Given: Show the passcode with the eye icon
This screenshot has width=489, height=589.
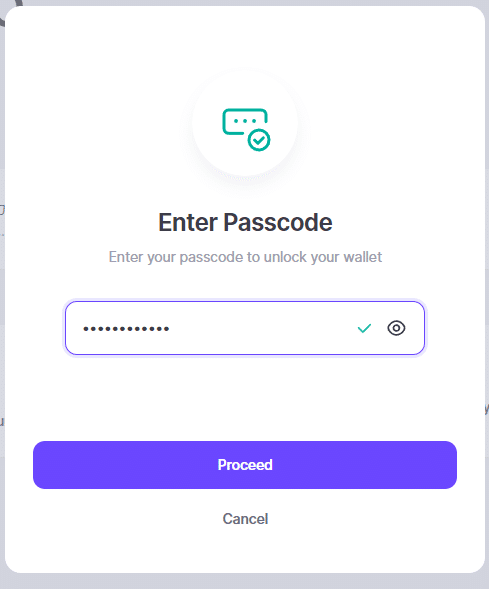Looking at the screenshot, I should pos(396,328).
